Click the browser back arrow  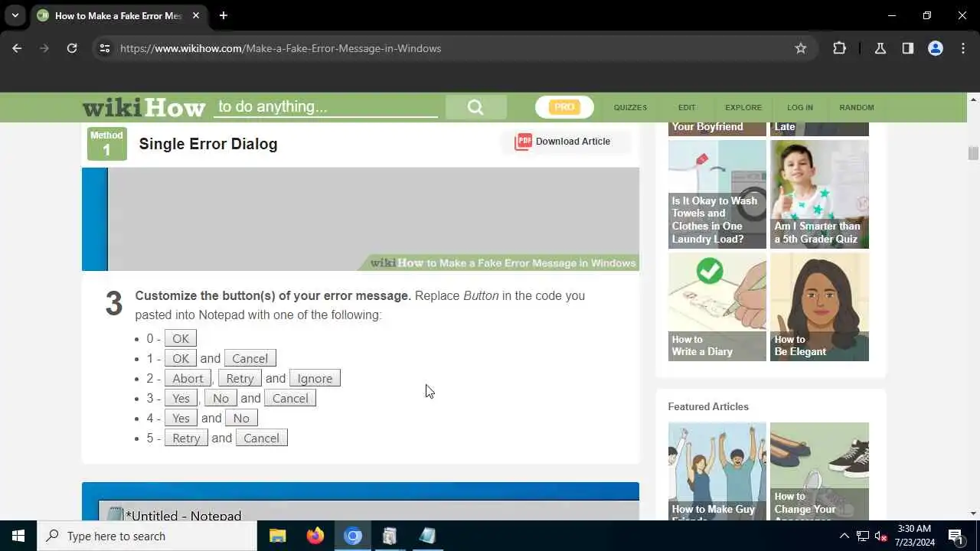point(17,48)
